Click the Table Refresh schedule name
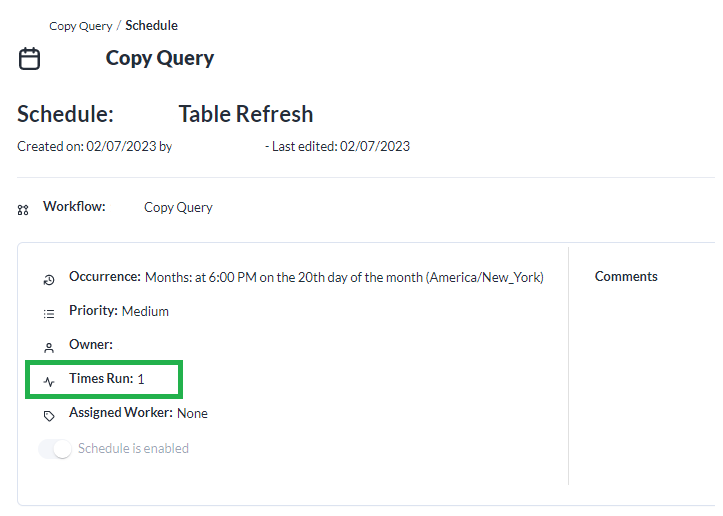This screenshot has height=516, width=723. click(x=245, y=114)
